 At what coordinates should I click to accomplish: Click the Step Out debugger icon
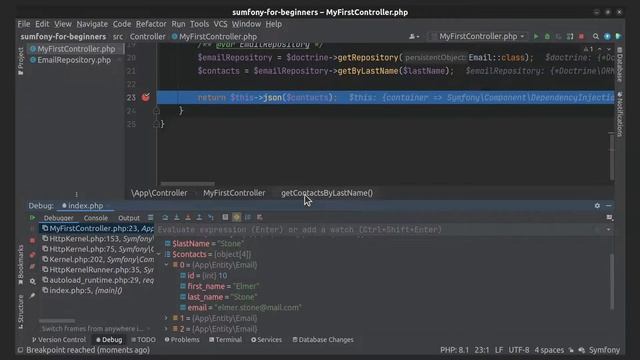199,218
